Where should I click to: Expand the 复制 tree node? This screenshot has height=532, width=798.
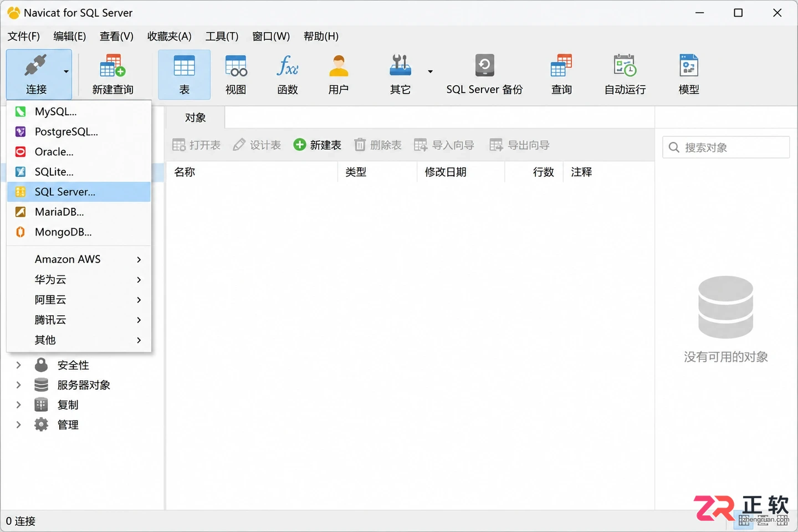pos(18,405)
